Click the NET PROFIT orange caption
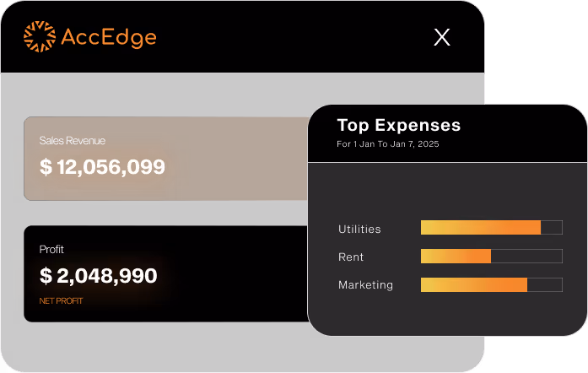The height and width of the screenshot is (373, 588). 61,300
